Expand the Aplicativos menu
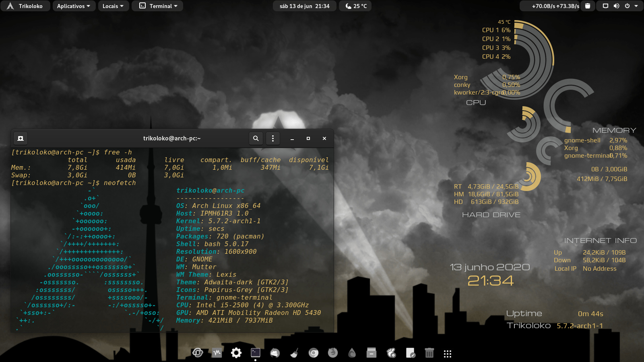The width and height of the screenshot is (644, 362). pyautogui.click(x=74, y=6)
